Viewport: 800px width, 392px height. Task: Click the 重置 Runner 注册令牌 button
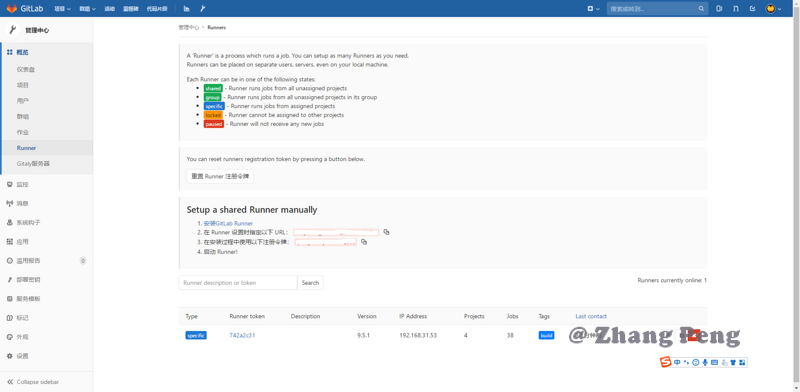click(220, 176)
